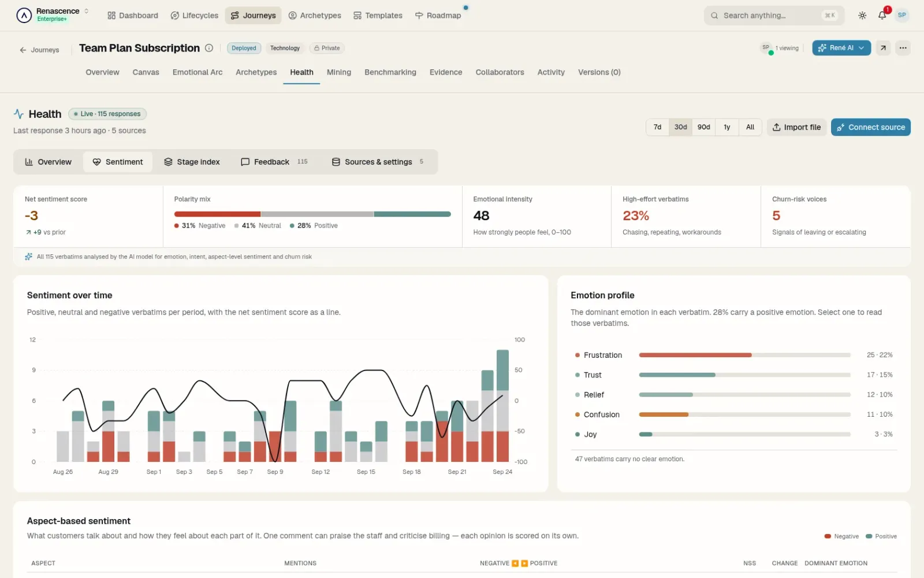Open journey in new window arrow icon
Screen dimensions: 924x578
pos(883,48)
